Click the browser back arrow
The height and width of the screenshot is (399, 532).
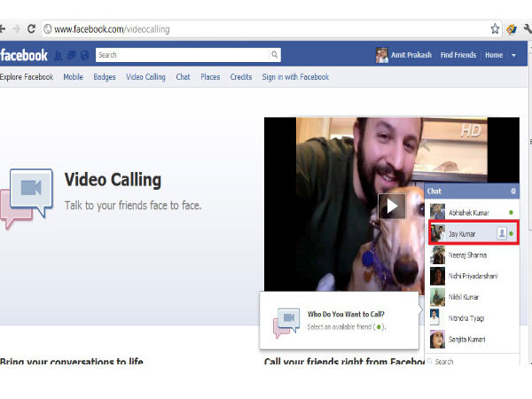pos(3,29)
